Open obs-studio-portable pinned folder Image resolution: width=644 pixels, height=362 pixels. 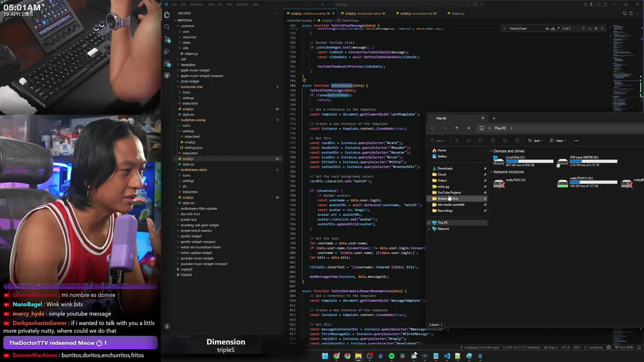tap(451, 205)
